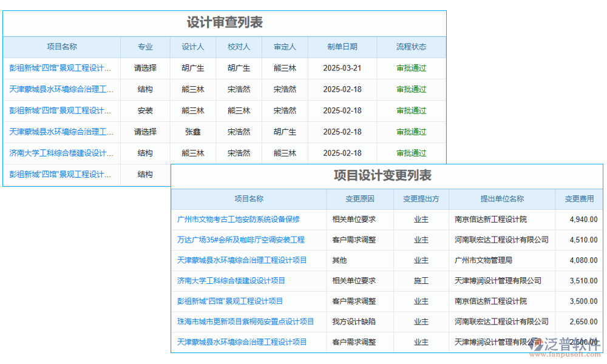Open the 请选择 dropdown in the first row
This screenshot has width=607, height=364.
click(x=145, y=68)
